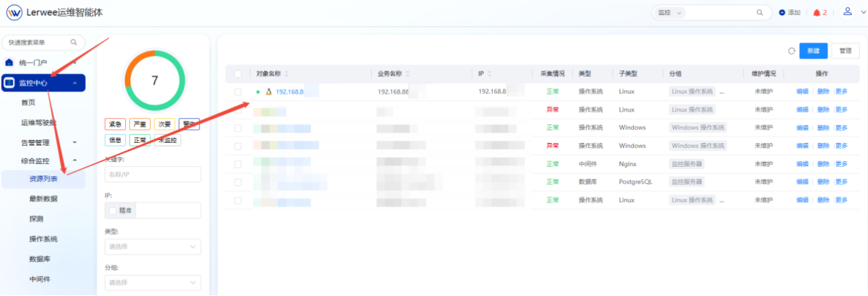Check the box for the abnormal Windows row
Screen dimensions: 868x296
click(238, 146)
